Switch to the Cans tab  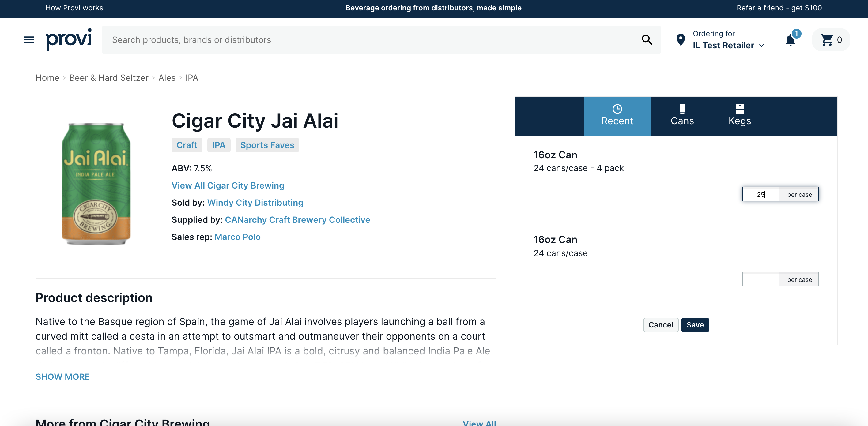point(682,116)
